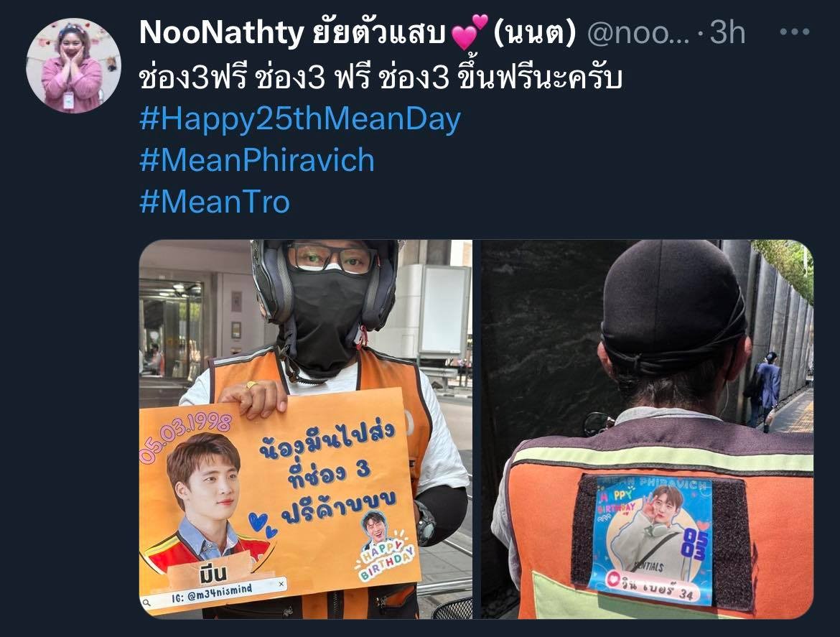Screen dimensions: 840x637
Task: Open the left photo of masked rider
Action: (306, 429)
